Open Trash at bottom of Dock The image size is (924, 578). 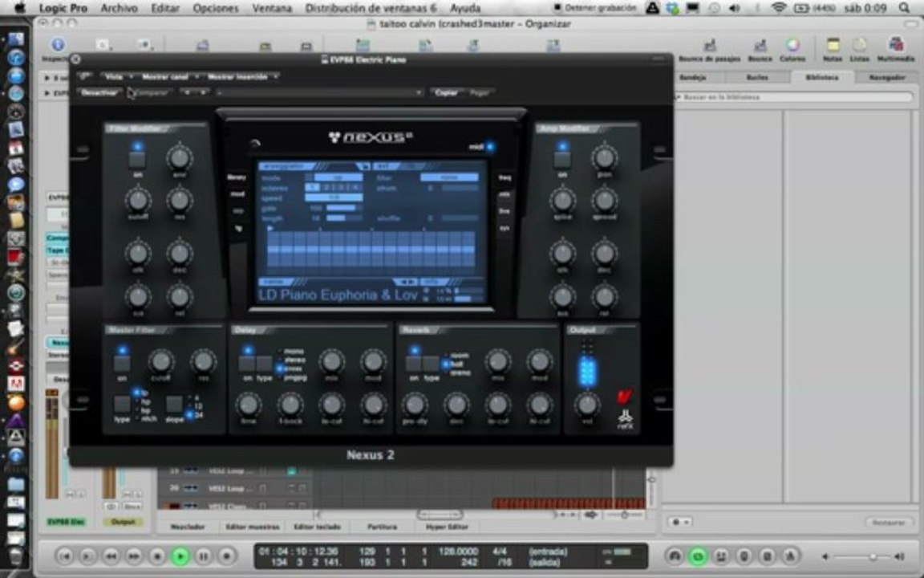[x=16, y=556]
